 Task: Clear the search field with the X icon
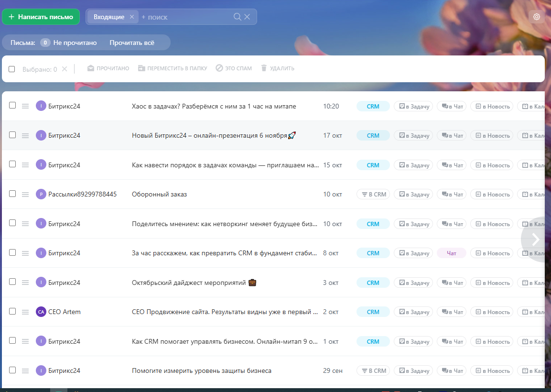click(x=247, y=17)
